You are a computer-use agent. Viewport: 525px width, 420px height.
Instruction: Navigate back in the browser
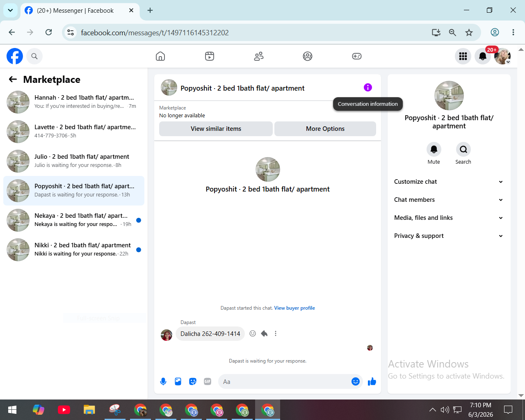pos(12,32)
